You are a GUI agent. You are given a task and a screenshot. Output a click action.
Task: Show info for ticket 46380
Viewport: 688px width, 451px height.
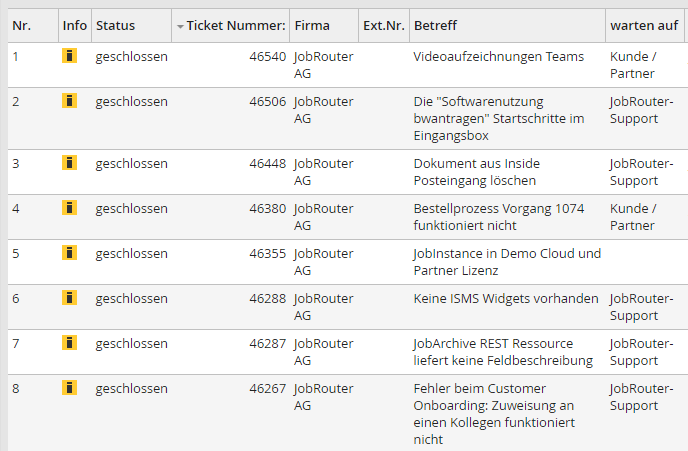[x=69, y=208]
